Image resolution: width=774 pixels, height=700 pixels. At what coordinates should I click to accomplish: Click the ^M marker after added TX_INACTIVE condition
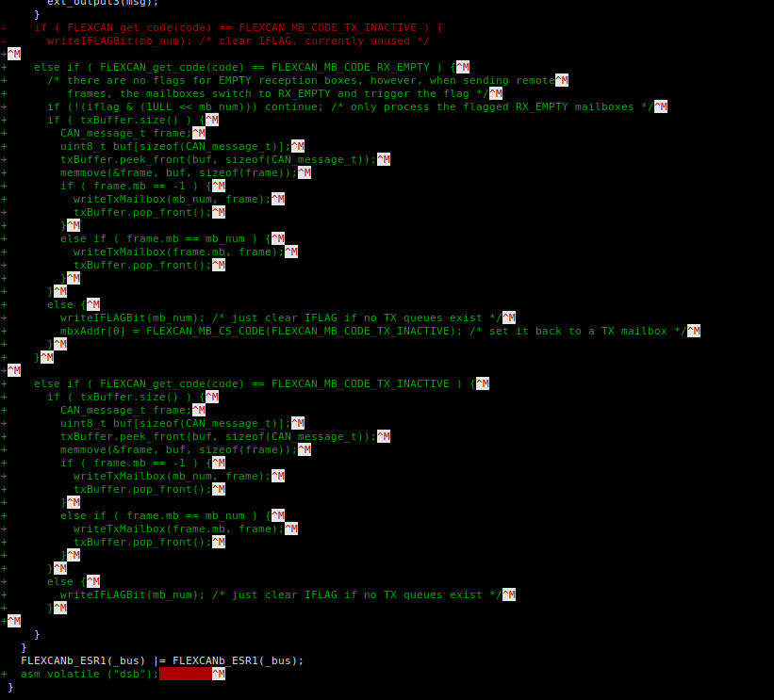pyautogui.click(x=482, y=383)
